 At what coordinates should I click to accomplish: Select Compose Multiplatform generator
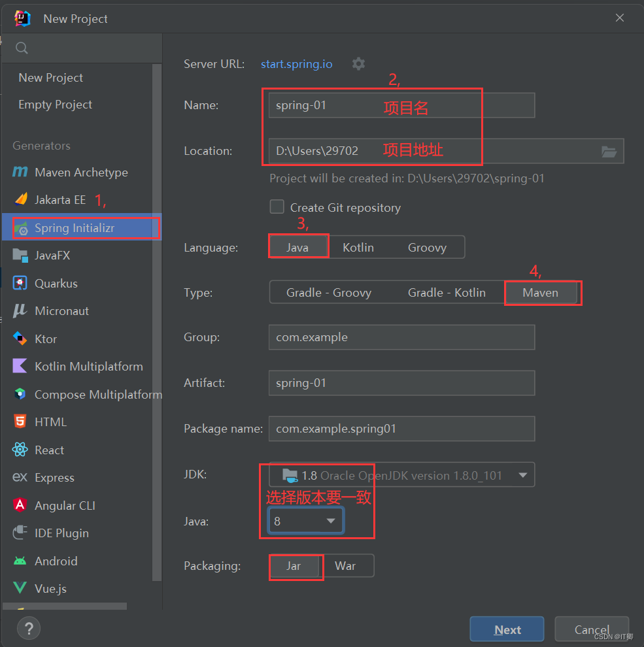tap(98, 395)
